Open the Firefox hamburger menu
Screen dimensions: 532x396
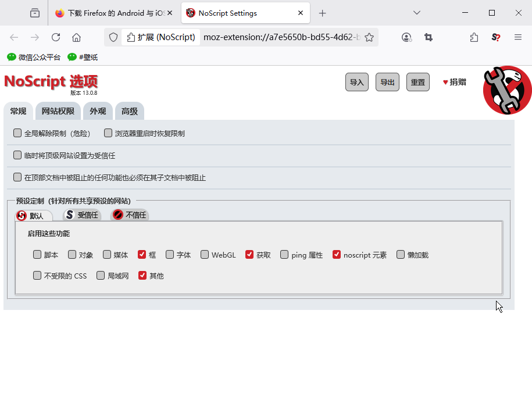517,37
